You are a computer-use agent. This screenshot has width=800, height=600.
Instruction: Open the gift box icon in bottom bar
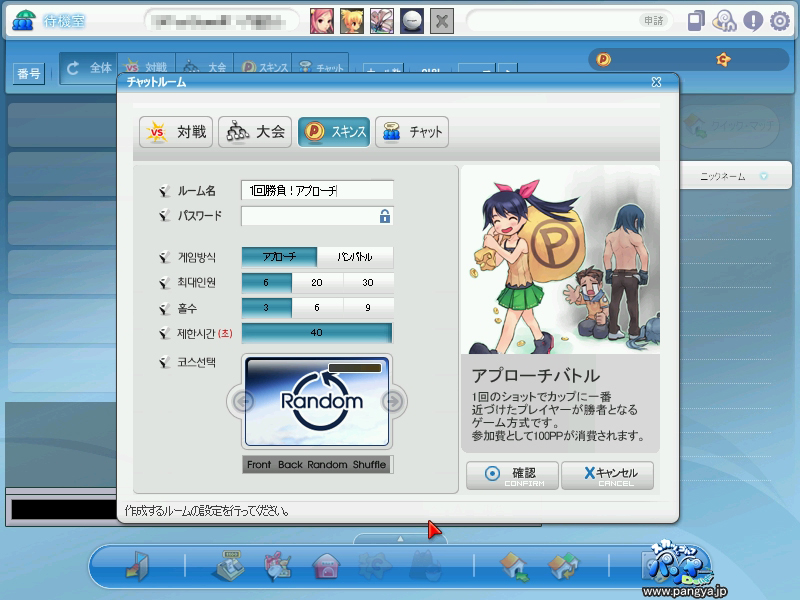278,565
